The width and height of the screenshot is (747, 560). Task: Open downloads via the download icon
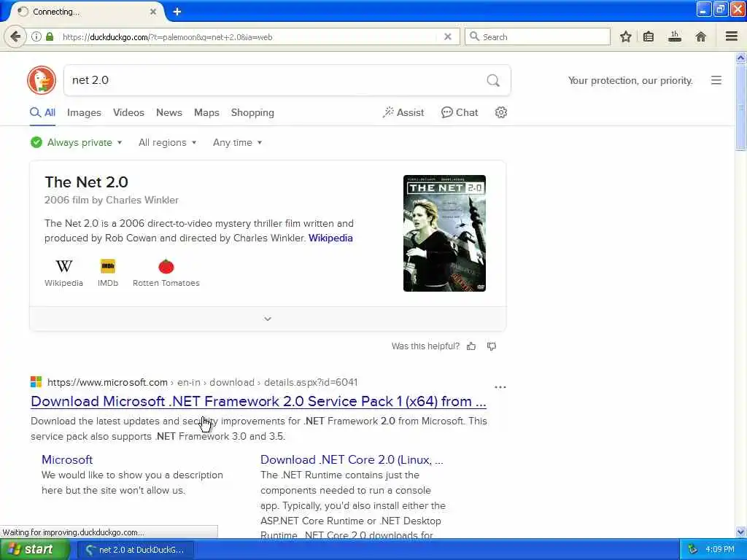point(675,36)
